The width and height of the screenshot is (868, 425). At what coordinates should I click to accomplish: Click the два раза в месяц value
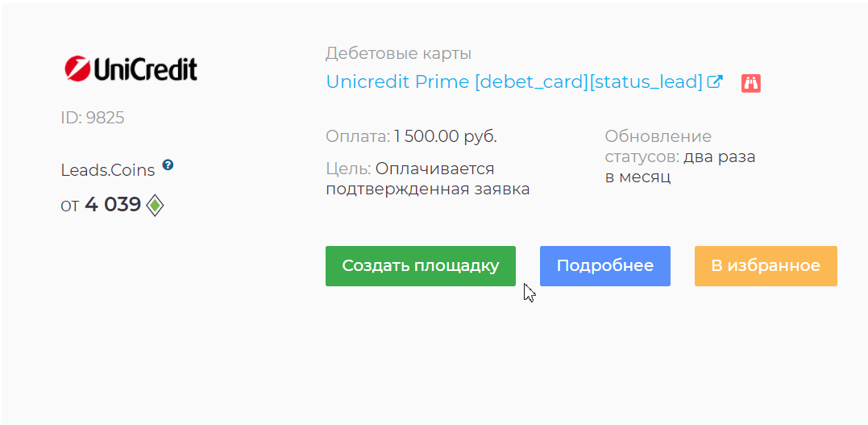click(680, 168)
